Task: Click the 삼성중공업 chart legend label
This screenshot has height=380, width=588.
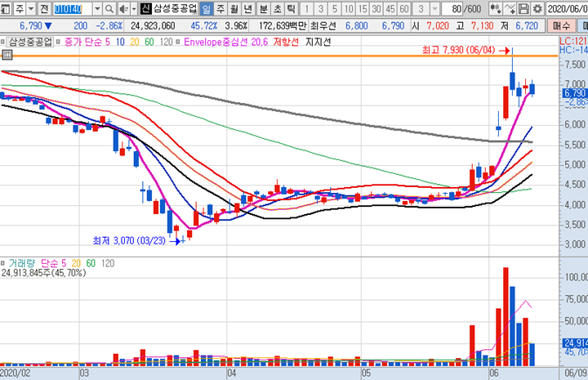Action: click(x=31, y=42)
